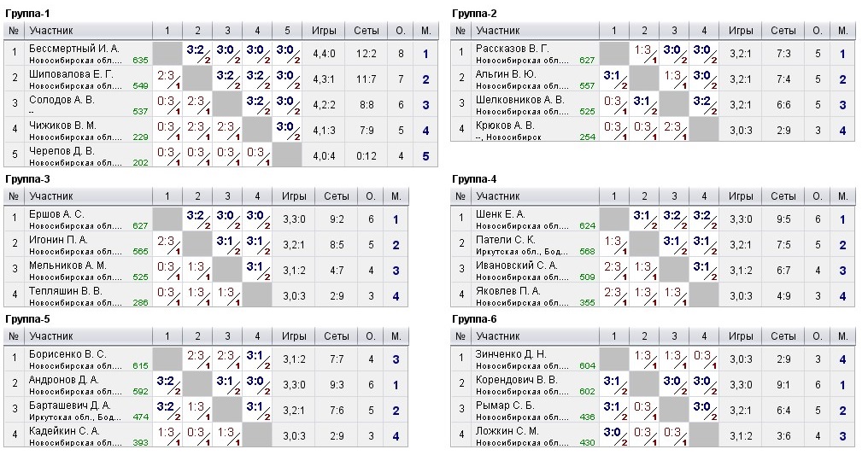Viewport: 868px width, 455px height.
Task: Click the Группа-1 group title
Action: coord(27,14)
